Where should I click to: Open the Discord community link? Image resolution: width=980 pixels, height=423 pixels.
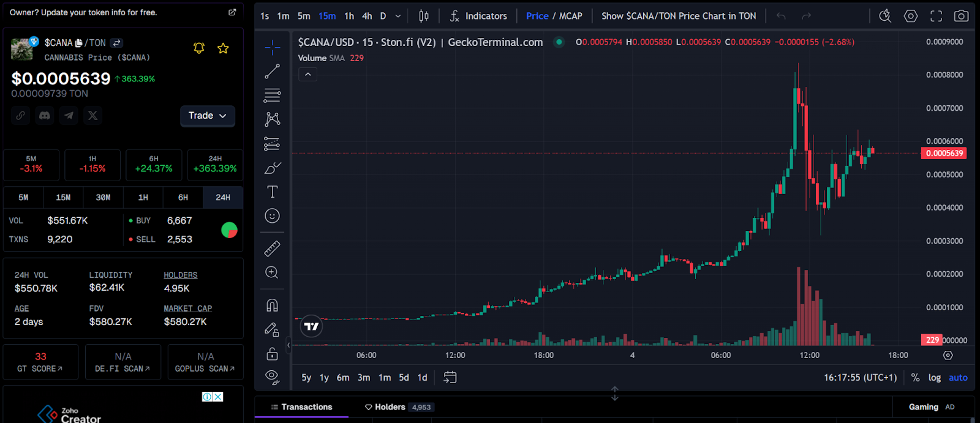coord(45,115)
